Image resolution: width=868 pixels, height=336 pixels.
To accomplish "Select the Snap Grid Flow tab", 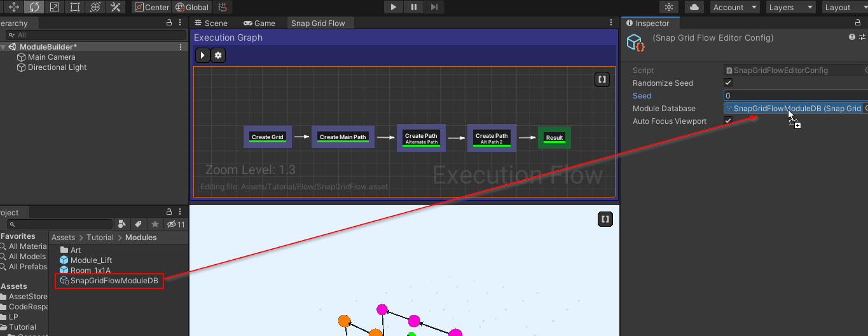I will (x=319, y=23).
